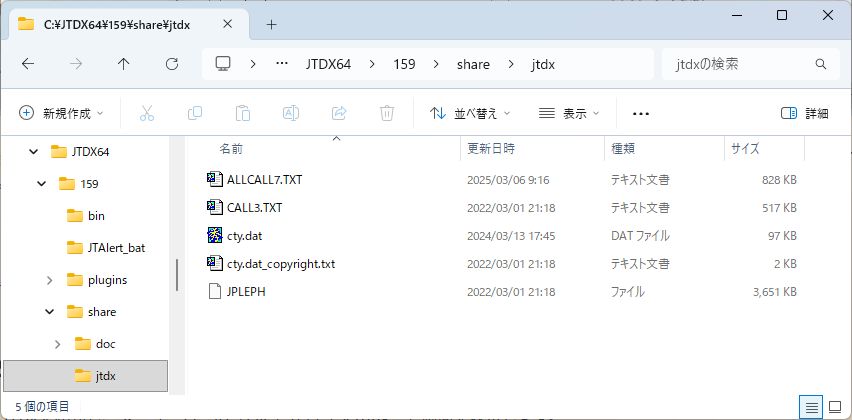The width and height of the screenshot is (852, 420).
Task: Open the chevron after 159 in the address bar
Action: click(436, 64)
